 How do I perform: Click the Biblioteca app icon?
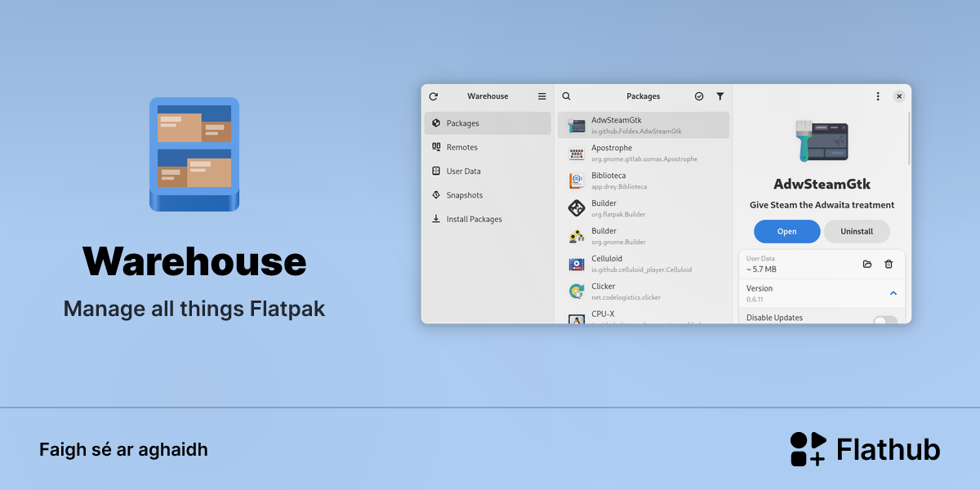pyautogui.click(x=577, y=180)
